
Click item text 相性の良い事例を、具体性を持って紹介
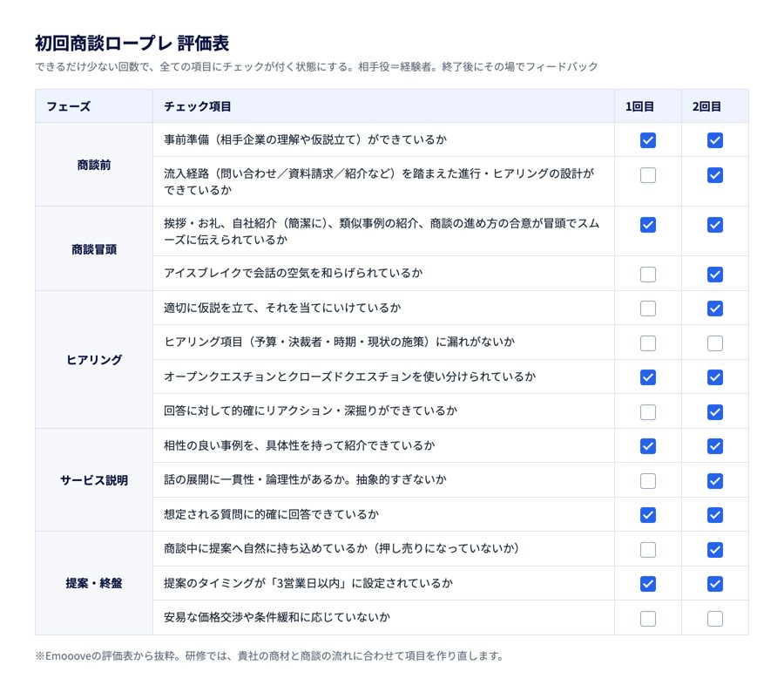299,445
